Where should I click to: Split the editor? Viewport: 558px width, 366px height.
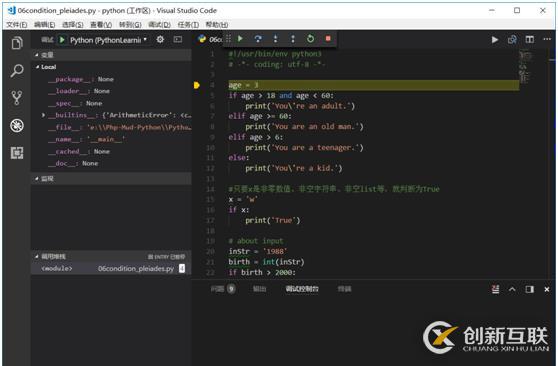coord(530,40)
